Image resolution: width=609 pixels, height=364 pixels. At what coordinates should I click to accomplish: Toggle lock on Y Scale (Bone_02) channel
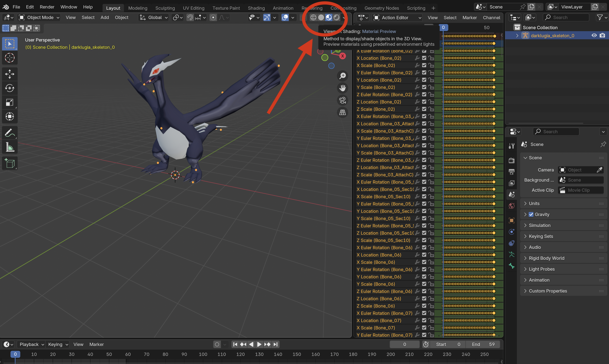(x=431, y=87)
